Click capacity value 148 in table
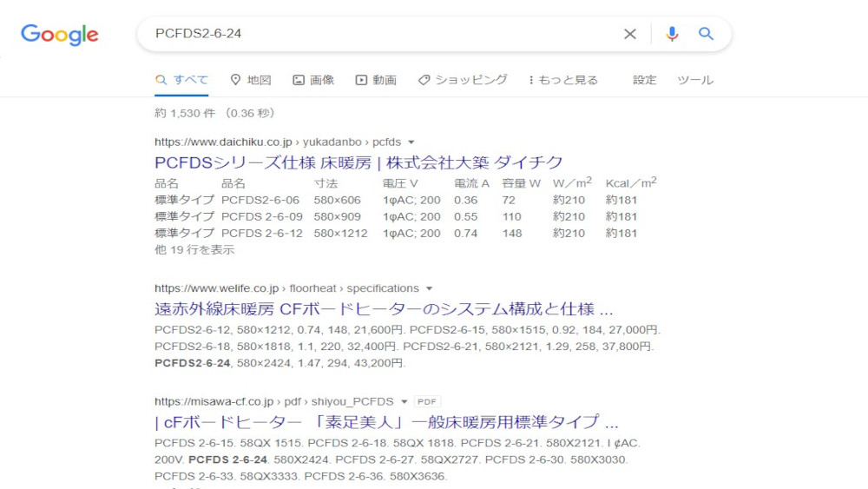Image resolution: width=868 pixels, height=489 pixels. [512, 233]
